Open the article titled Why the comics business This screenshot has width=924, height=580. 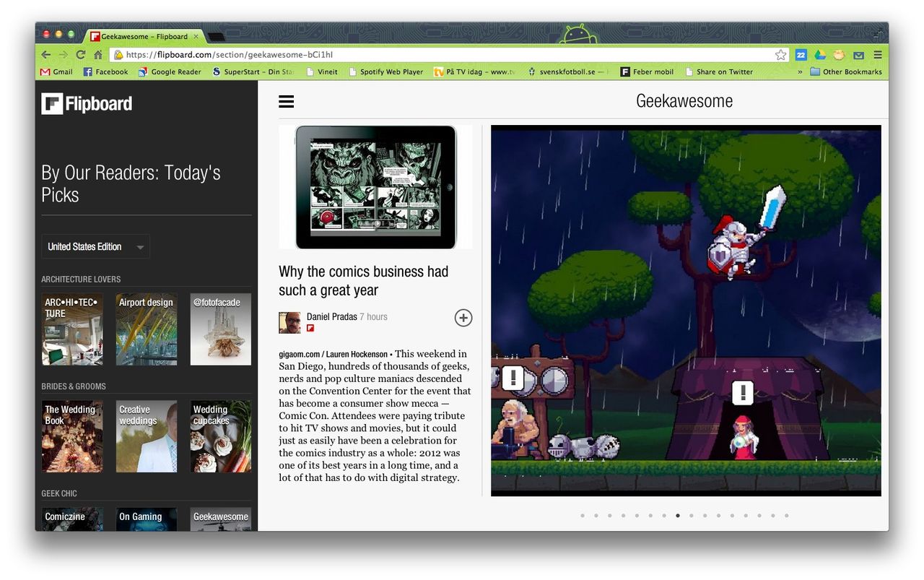point(364,280)
